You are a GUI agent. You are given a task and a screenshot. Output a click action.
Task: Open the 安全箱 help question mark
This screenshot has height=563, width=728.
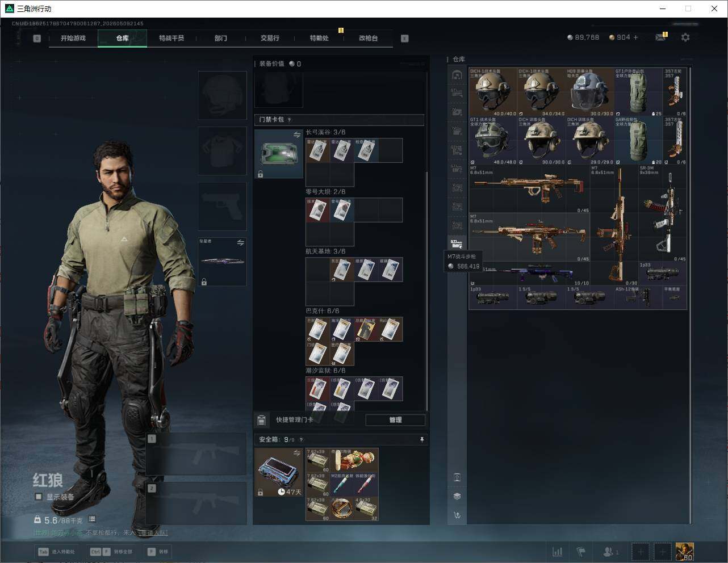click(301, 439)
